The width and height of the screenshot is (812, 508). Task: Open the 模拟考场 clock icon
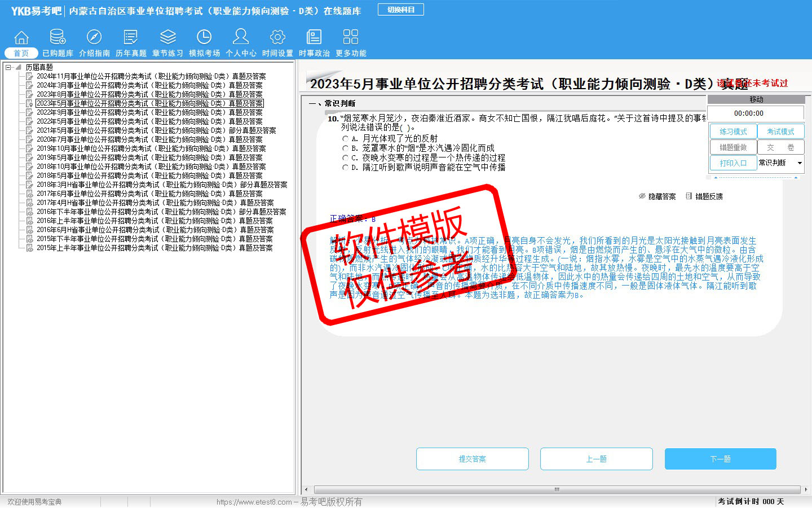204,38
